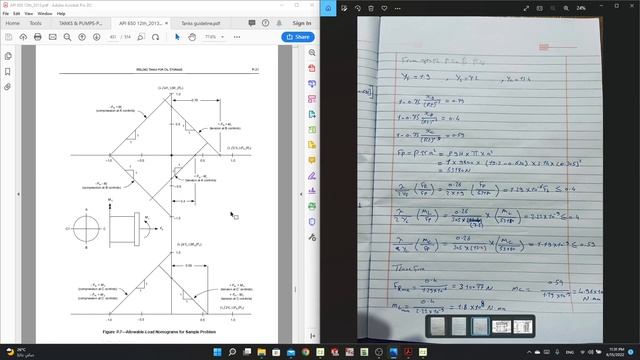Open Chrome from taskbar
This screenshot has height=360, width=640.
[305, 352]
